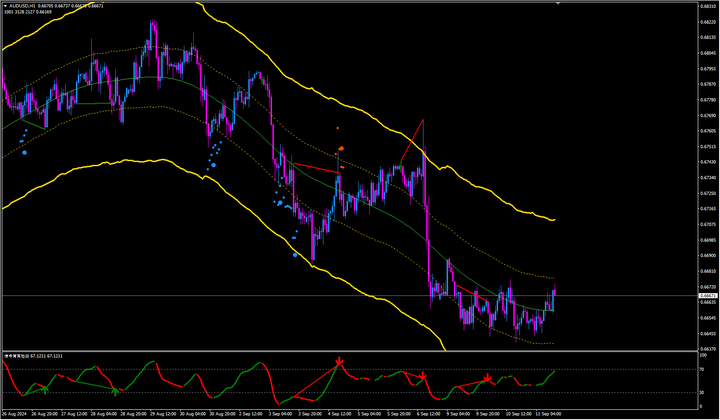Select the current price tag 0.66671 on the axis
Image resolution: width=720 pixels, height=420 pixels.
click(708, 297)
